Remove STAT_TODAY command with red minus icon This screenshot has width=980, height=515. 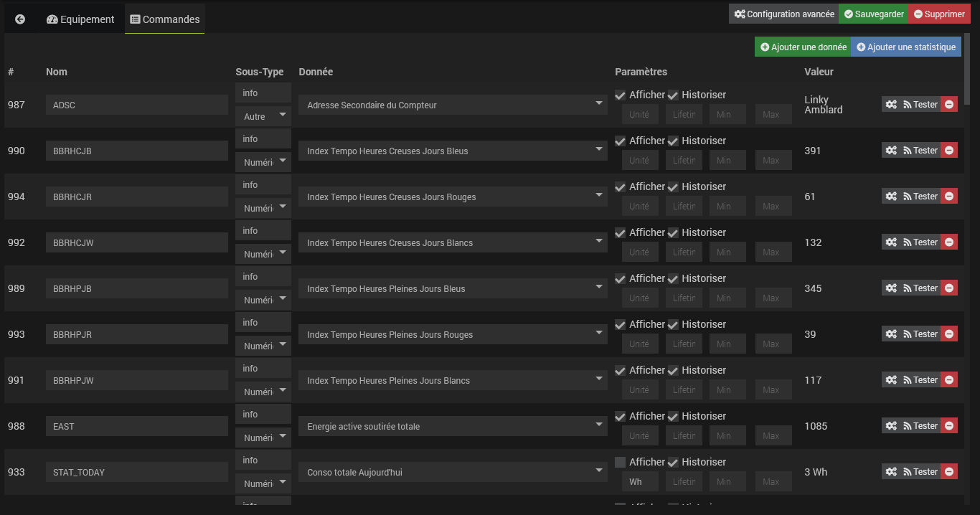pyautogui.click(x=949, y=472)
